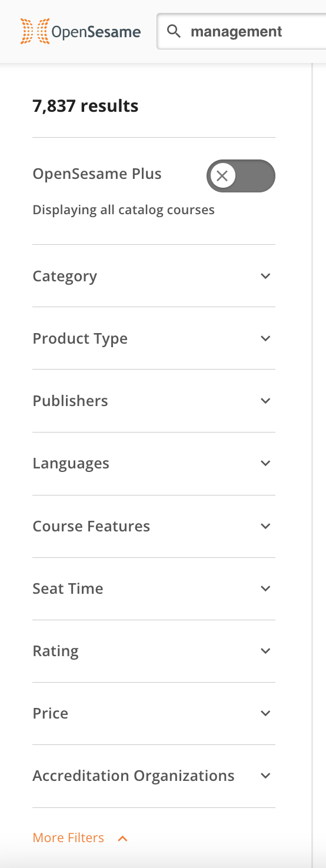
Task: Click the Course Features chevron arrow
Action: (x=265, y=526)
